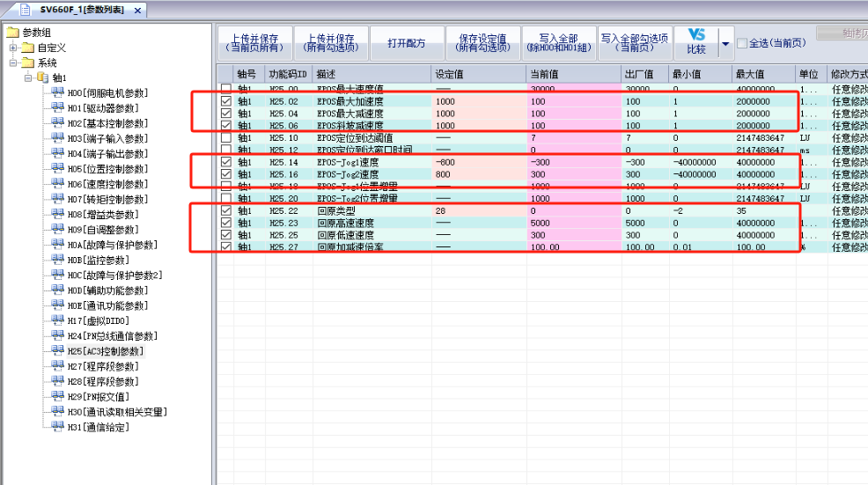Screen dimensions: 868x485
Task: Click the 出厂值 column header
Action: point(645,74)
